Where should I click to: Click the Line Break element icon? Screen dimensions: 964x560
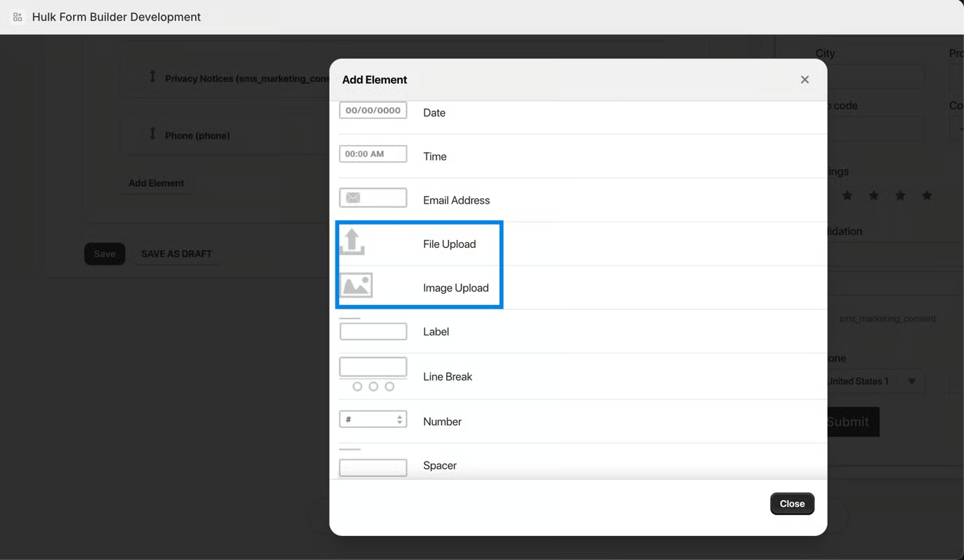click(x=373, y=374)
